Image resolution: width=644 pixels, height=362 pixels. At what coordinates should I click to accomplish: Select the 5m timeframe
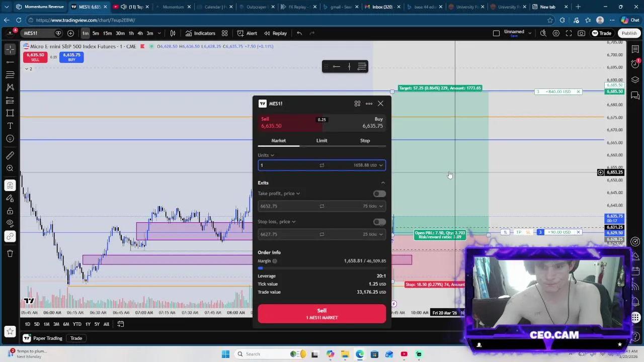tap(96, 33)
